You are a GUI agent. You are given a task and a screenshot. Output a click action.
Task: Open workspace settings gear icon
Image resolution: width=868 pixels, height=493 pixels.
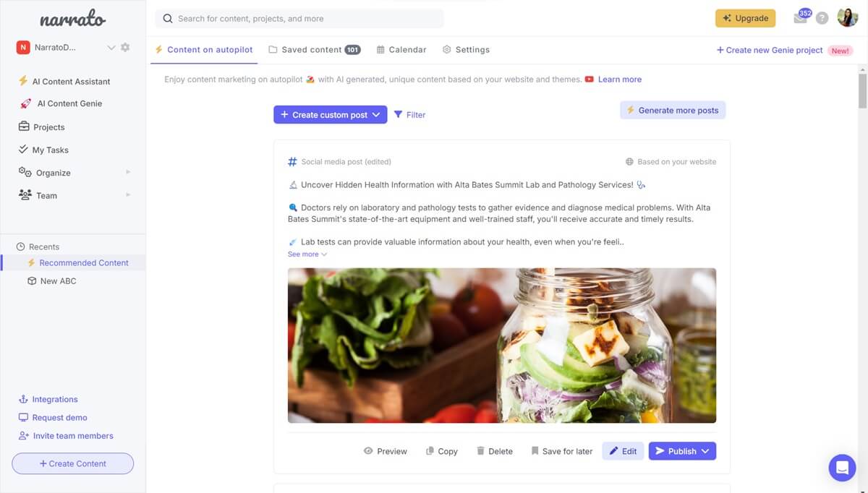coord(125,48)
